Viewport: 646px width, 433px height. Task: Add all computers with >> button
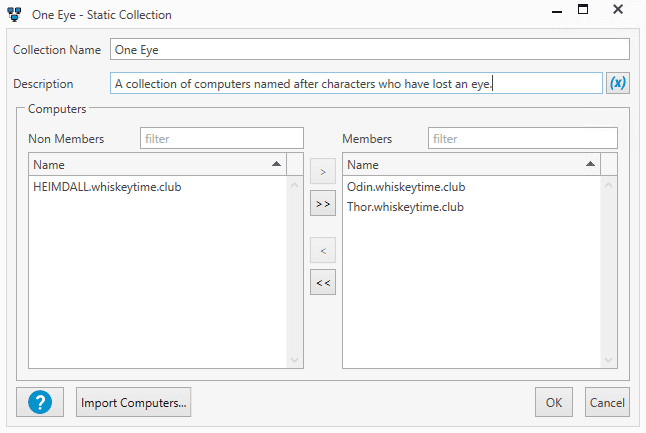pos(323,204)
